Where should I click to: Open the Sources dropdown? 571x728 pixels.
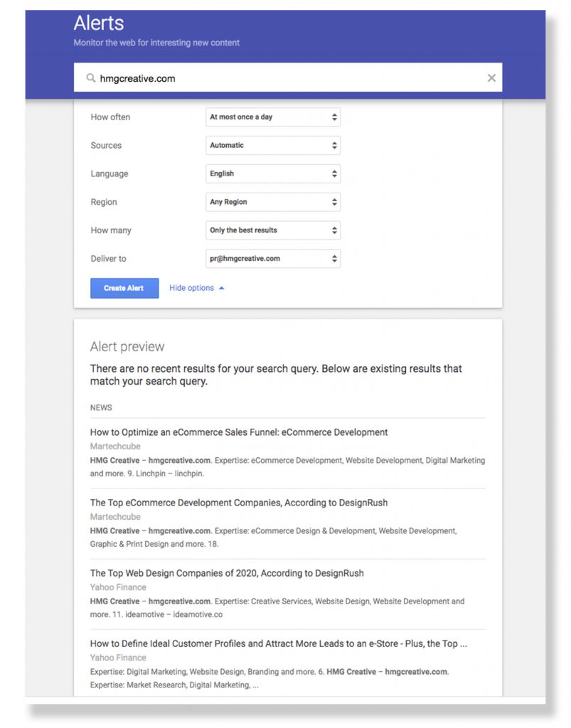(x=273, y=145)
